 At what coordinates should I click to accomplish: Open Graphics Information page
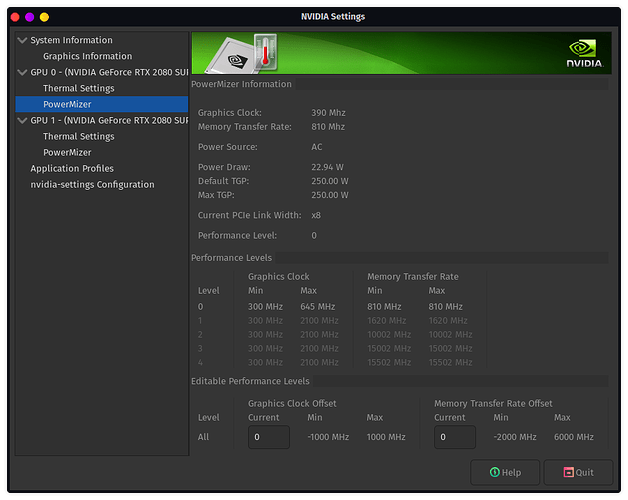click(87, 56)
